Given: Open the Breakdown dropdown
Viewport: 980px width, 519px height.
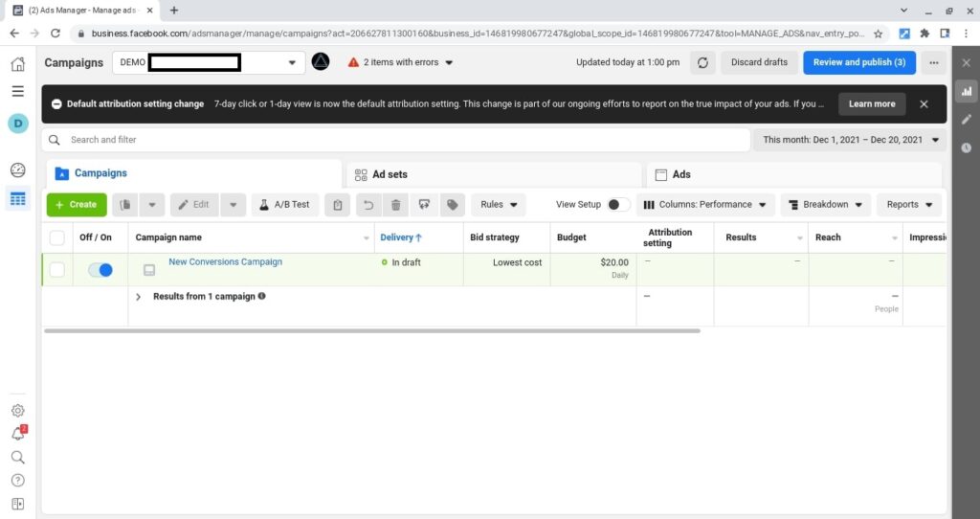Looking at the screenshot, I should point(826,205).
